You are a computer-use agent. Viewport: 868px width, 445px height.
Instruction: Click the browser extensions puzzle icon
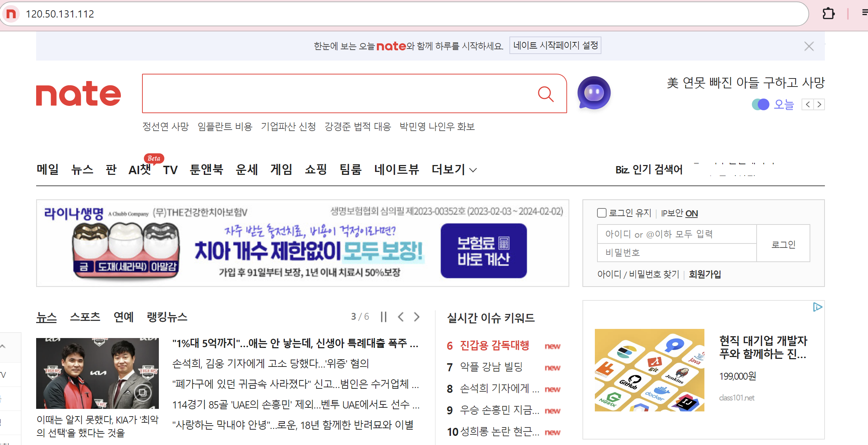[828, 14]
